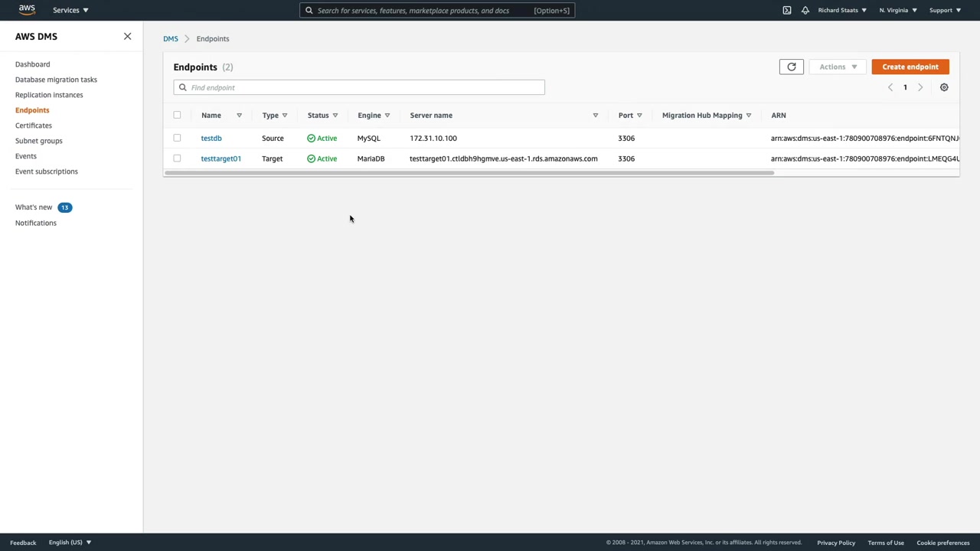Sort by Engine column arrow
The width and height of the screenshot is (980, 551).
(x=387, y=116)
